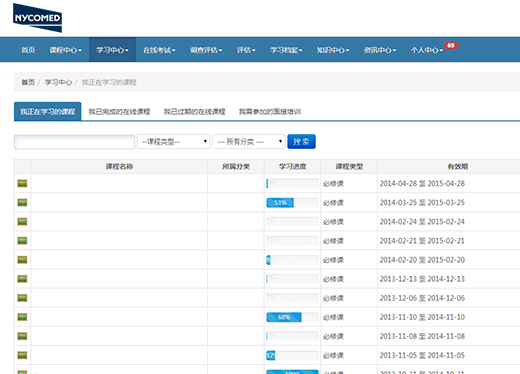Screen dimensions: 520x374
Task: Click course icon in 2013-11-10 row
Action: pos(22,317)
